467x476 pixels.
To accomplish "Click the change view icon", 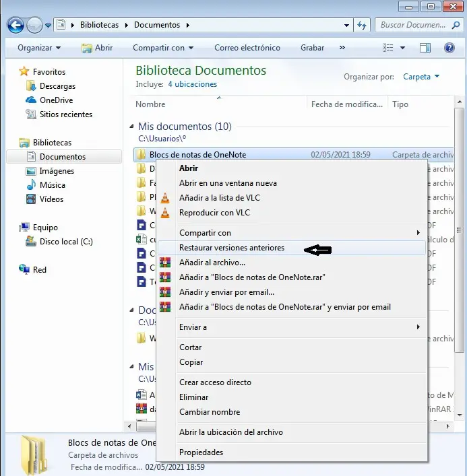I will point(387,48).
